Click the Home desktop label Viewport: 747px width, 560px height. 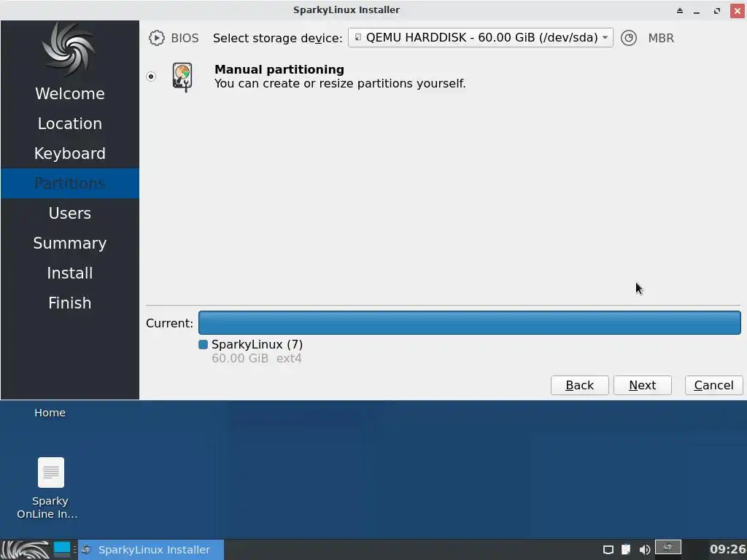tap(50, 413)
